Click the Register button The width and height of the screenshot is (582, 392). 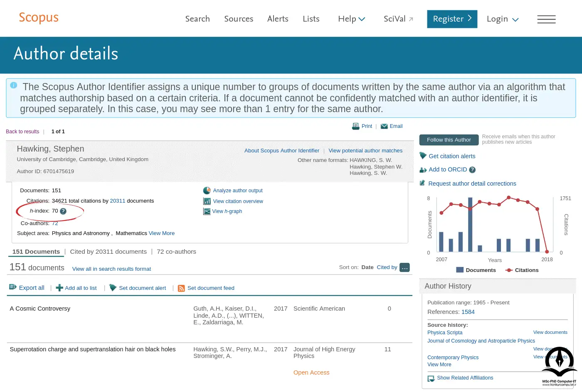click(452, 19)
